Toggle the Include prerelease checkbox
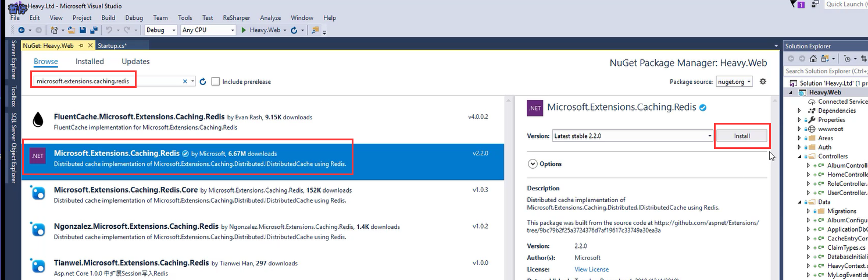 [216, 81]
